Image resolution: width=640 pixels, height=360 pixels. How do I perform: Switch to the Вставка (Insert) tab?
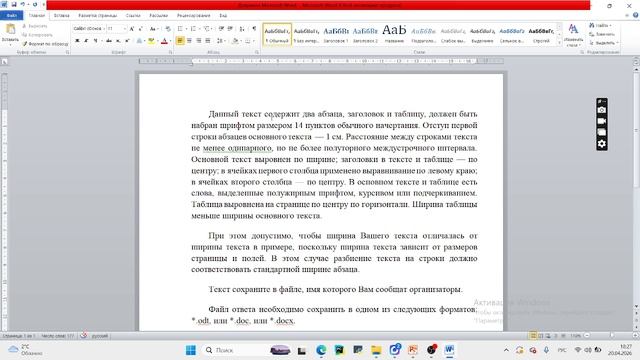(62, 16)
